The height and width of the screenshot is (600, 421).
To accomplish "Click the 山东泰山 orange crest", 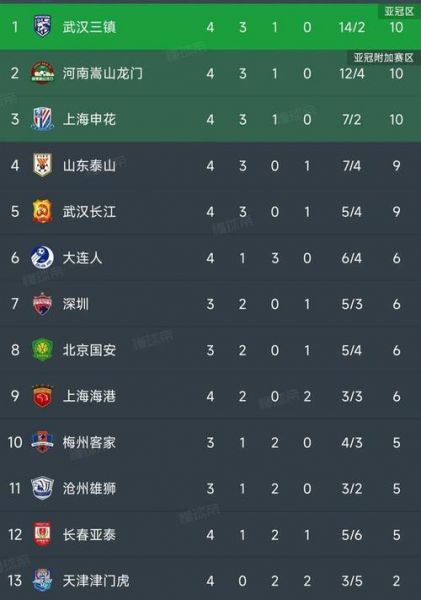I will [x=42, y=165].
